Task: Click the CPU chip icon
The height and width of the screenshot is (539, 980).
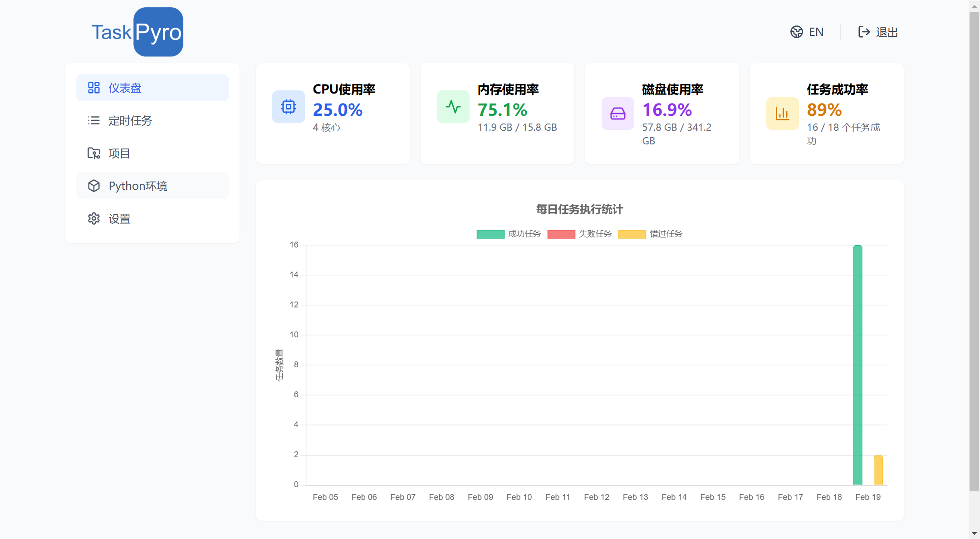Action: [x=288, y=107]
